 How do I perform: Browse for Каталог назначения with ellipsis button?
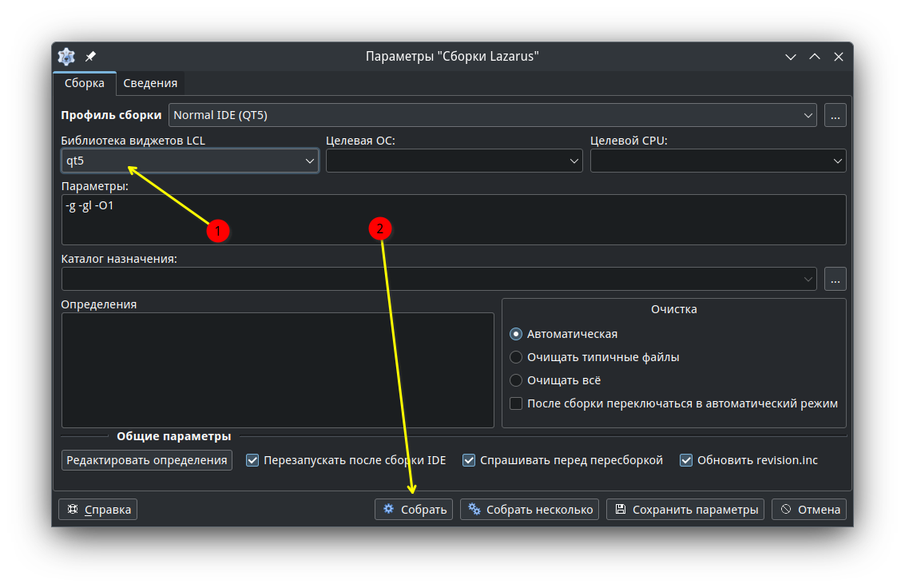click(x=836, y=279)
